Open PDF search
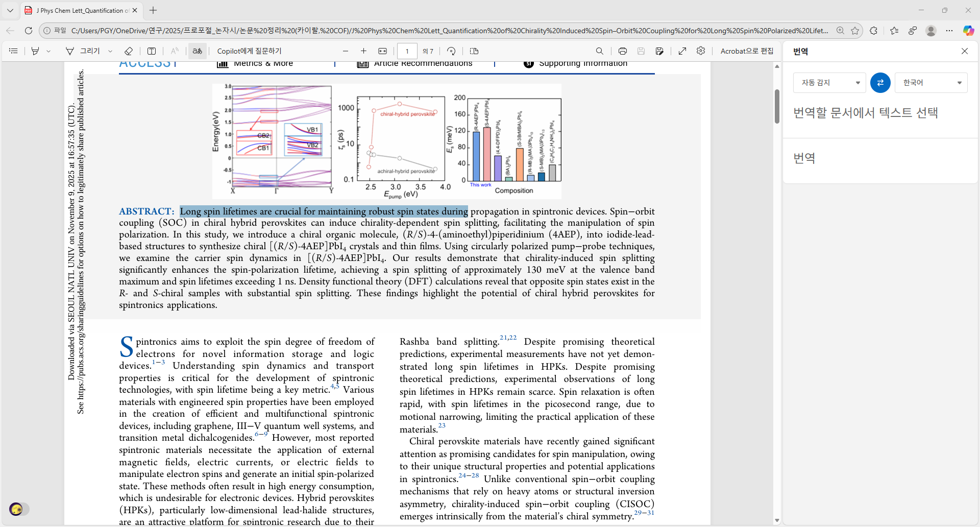Image resolution: width=980 pixels, height=527 pixels. [600, 51]
